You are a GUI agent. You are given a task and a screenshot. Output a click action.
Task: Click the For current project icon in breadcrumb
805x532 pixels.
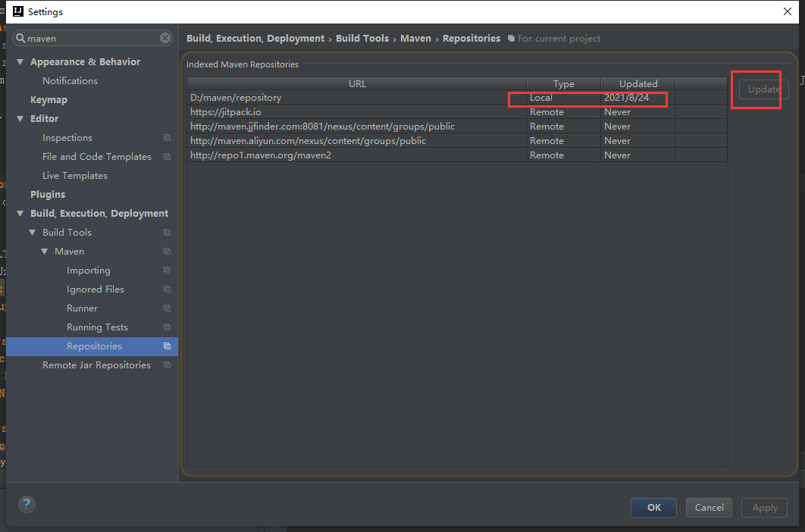[x=511, y=39]
